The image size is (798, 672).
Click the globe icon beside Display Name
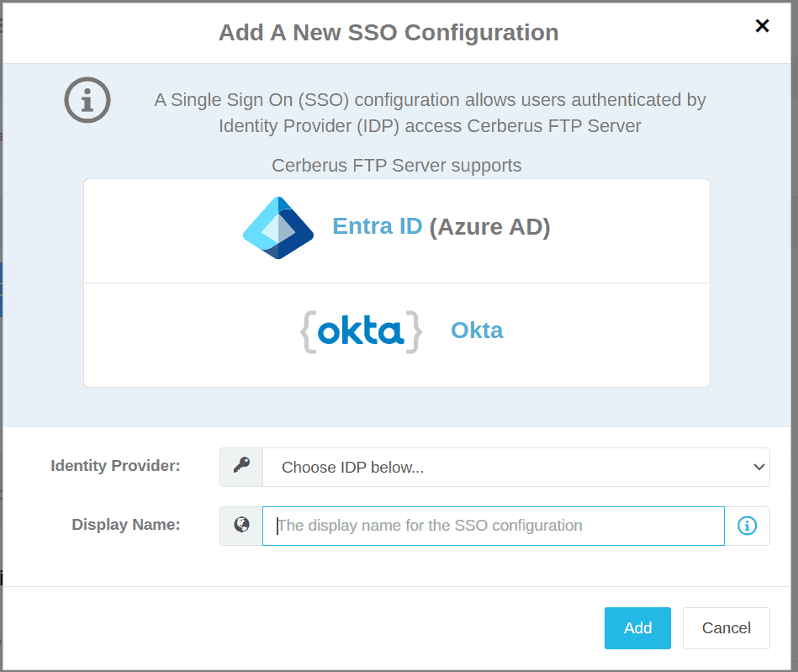241,526
